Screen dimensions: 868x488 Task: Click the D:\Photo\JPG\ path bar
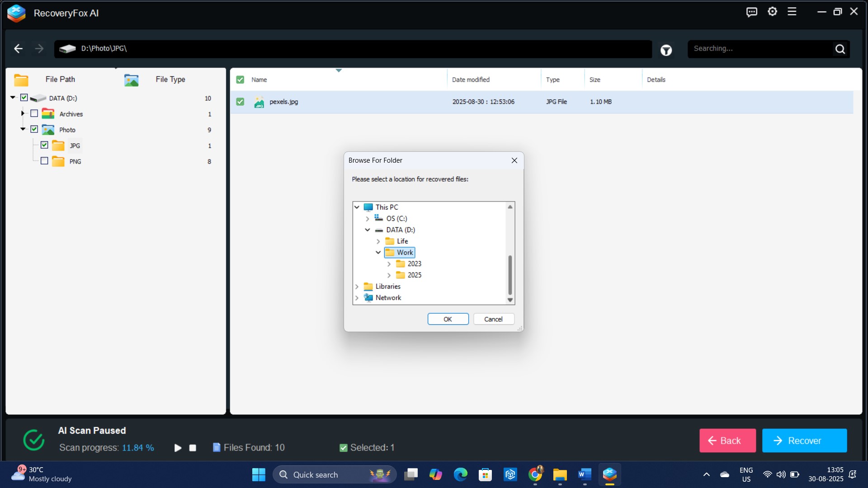coord(353,49)
